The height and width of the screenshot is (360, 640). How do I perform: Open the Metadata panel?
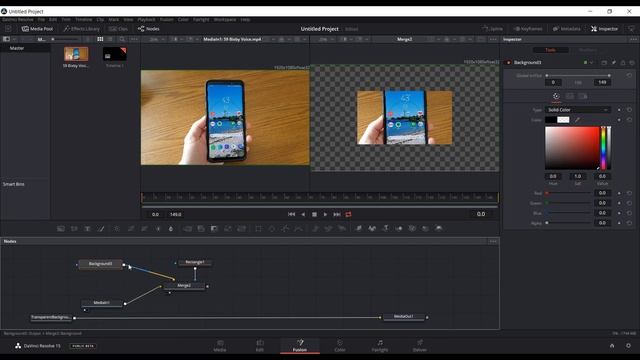click(567, 29)
